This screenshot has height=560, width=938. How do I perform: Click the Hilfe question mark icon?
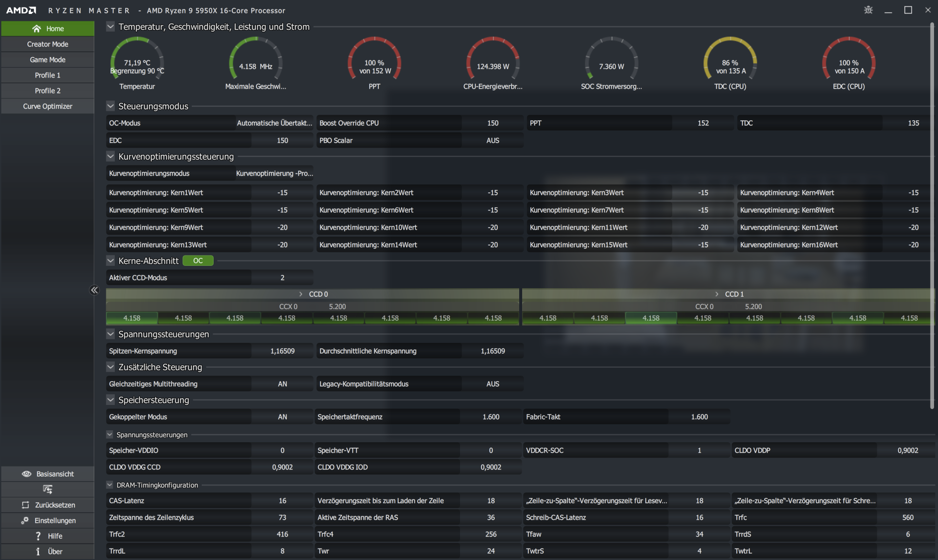point(38,536)
